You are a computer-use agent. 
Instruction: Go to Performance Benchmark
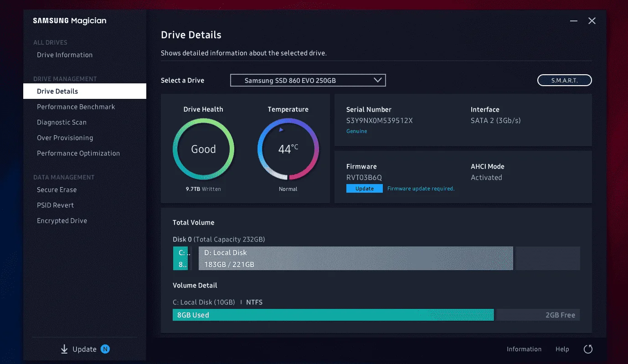tap(76, 107)
